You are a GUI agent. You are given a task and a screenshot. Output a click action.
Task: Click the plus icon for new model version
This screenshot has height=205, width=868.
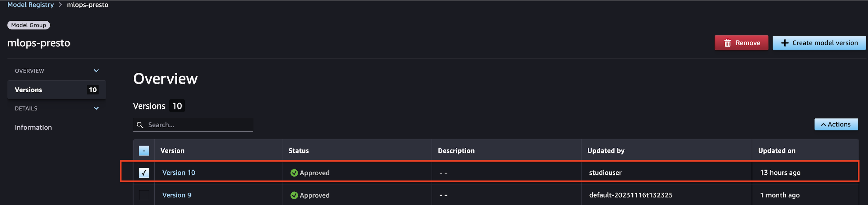click(785, 43)
